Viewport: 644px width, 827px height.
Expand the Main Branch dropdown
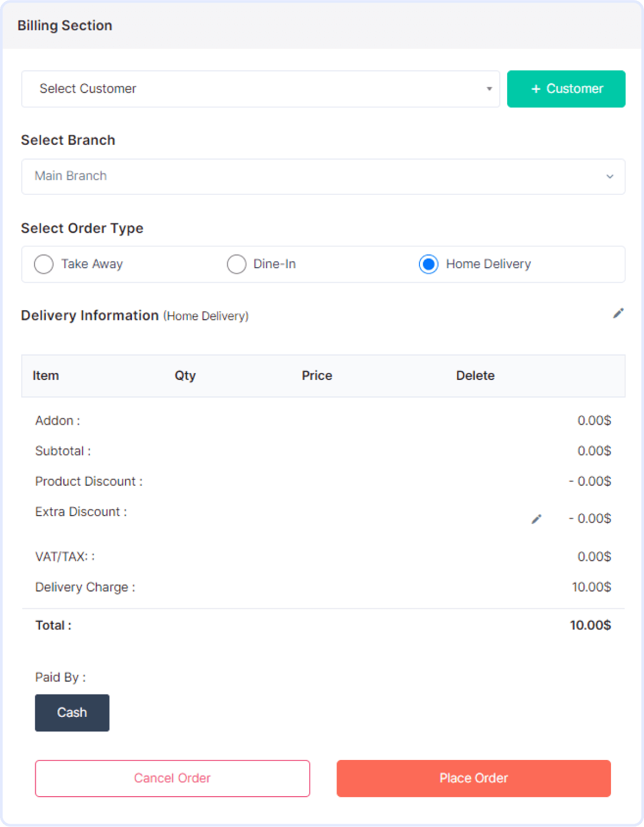[x=323, y=176]
